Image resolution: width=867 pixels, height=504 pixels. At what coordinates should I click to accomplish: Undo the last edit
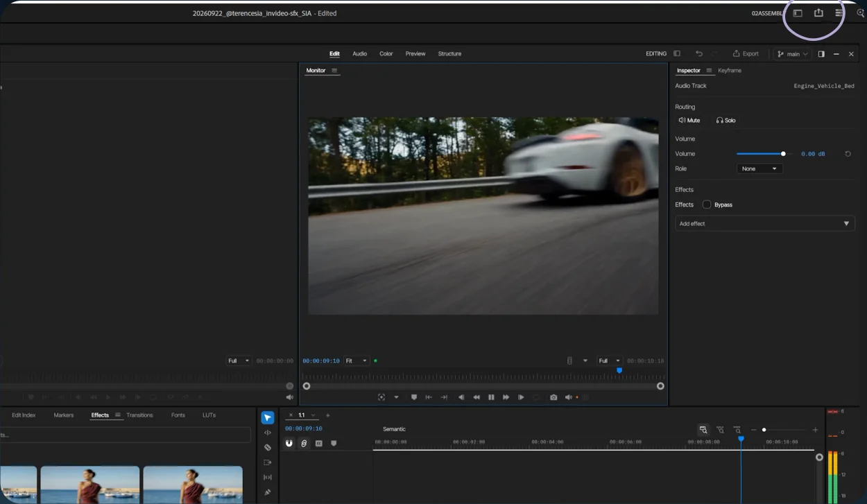click(x=699, y=53)
